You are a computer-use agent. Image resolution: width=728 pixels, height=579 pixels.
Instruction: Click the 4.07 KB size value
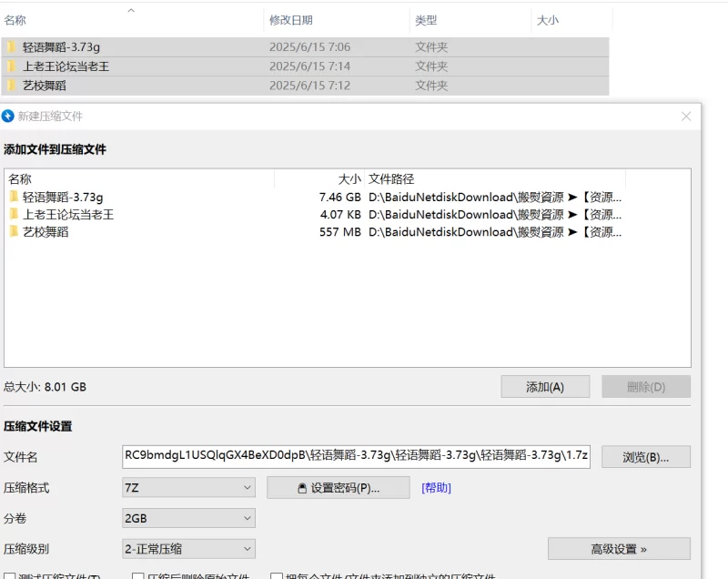(x=340, y=214)
